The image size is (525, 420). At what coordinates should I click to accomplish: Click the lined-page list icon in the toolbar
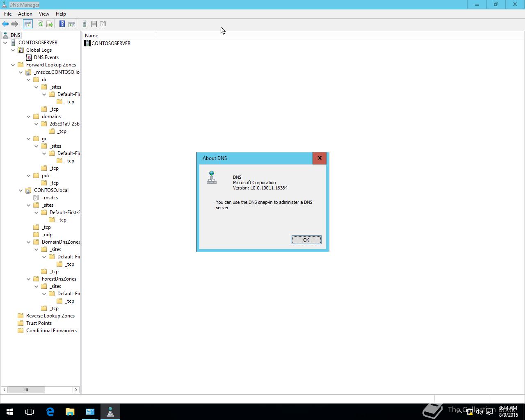94,24
